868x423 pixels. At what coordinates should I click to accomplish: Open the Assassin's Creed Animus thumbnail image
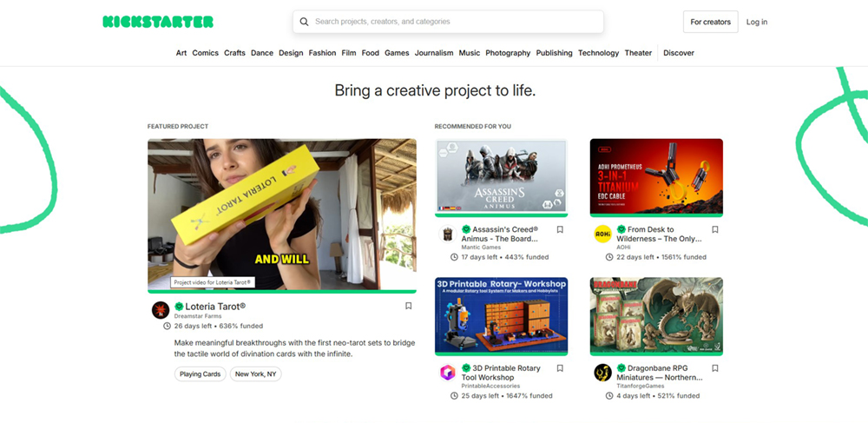point(501,176)
